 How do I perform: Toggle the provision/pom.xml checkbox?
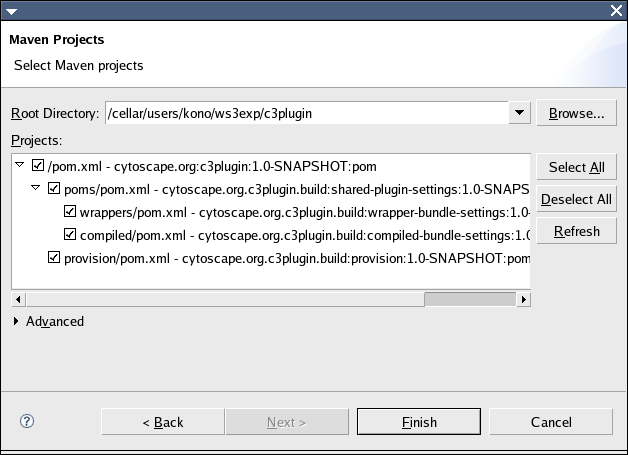[54, 258]
